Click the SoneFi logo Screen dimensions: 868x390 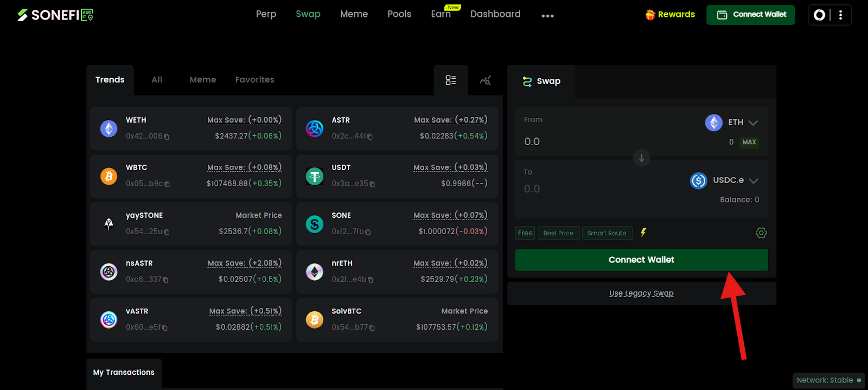[55, 15]
